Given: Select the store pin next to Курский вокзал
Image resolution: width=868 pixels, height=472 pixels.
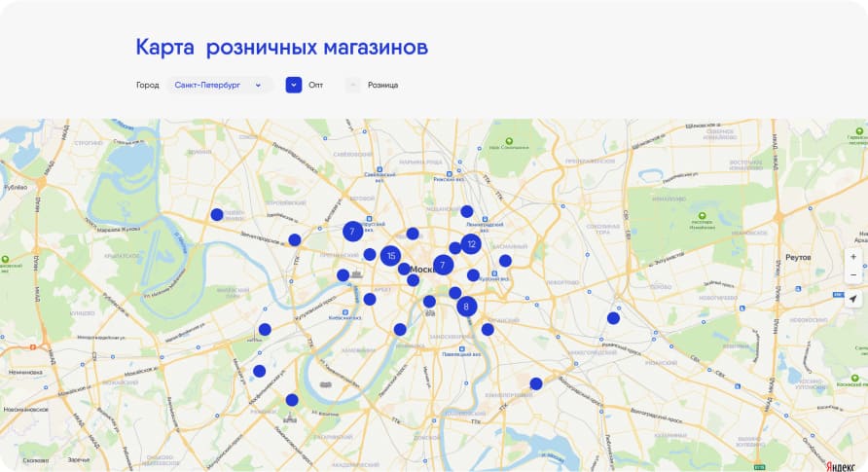Looking at the screenshot, I should 473,275.
